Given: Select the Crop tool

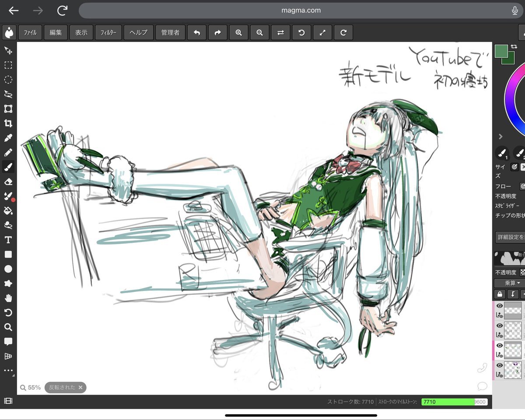Looking at the screenshot, I should 8,123.
